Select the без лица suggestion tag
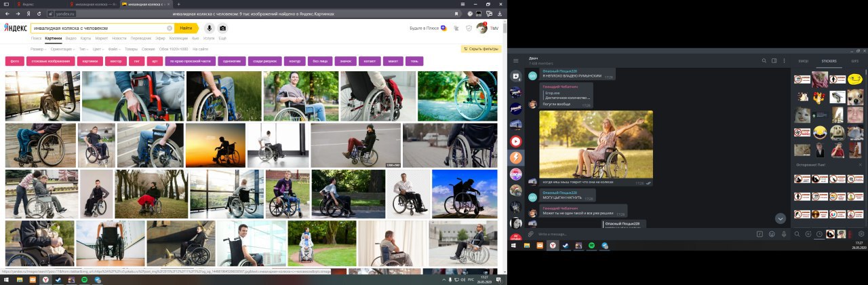The width and height of the screenshot is (868, 285). (x=320, y=61)
